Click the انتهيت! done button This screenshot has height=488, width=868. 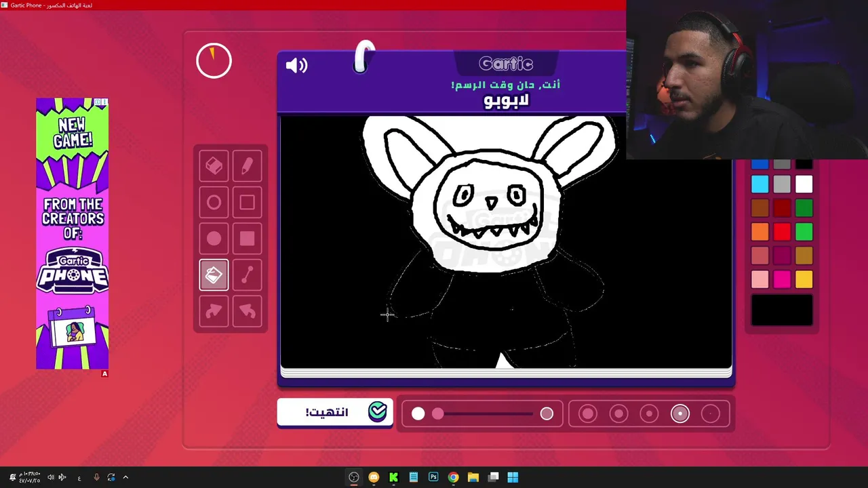[335, 412]
